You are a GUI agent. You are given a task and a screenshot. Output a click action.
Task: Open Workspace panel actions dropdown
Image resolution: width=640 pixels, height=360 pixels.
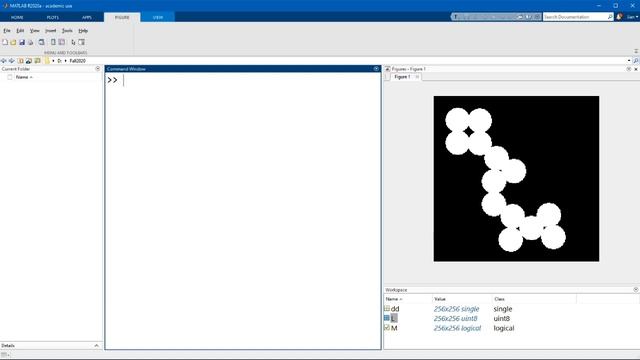[x=636, y=289]
